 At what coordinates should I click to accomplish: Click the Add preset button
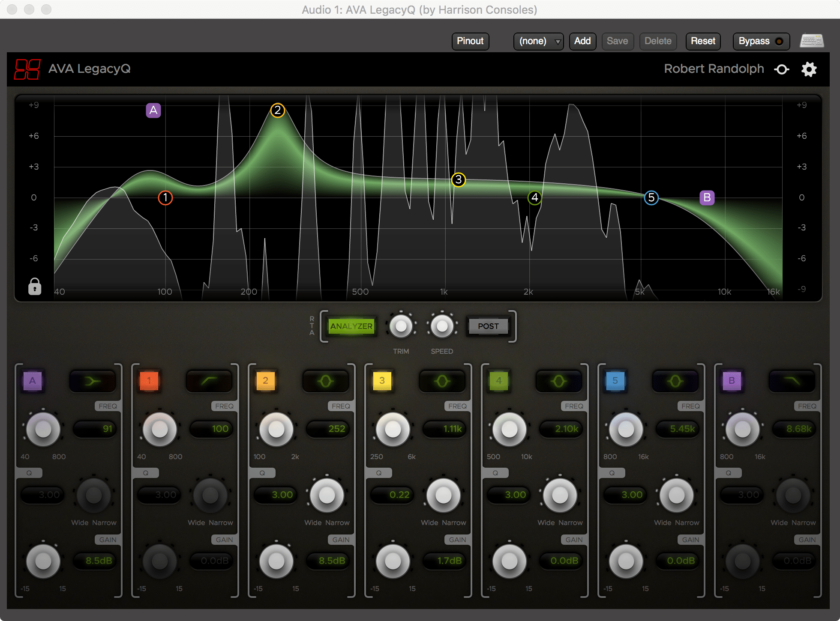(582, 41)
